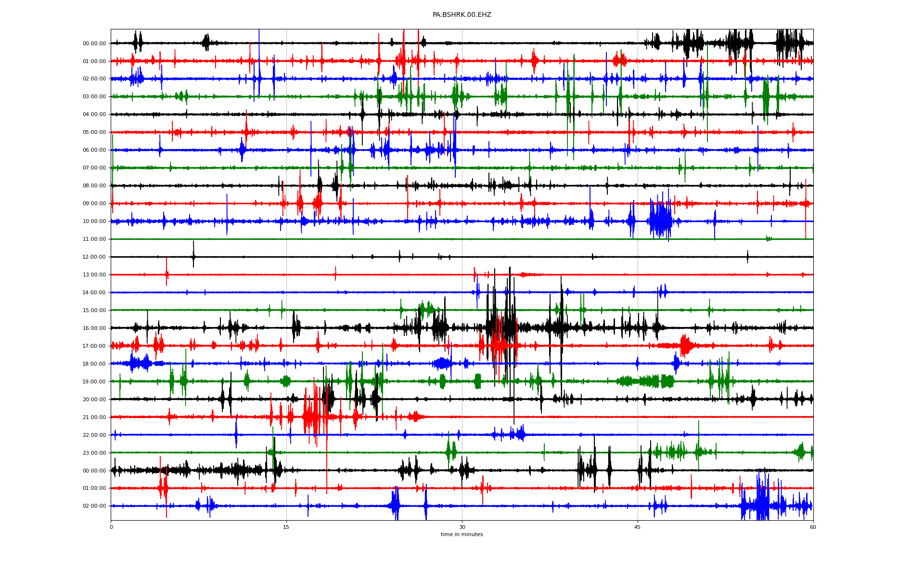Image resolution: width=924 pixels, height=578 pixels.
Task: Click the 0 tick on time axis
Action: pos(111,527)
